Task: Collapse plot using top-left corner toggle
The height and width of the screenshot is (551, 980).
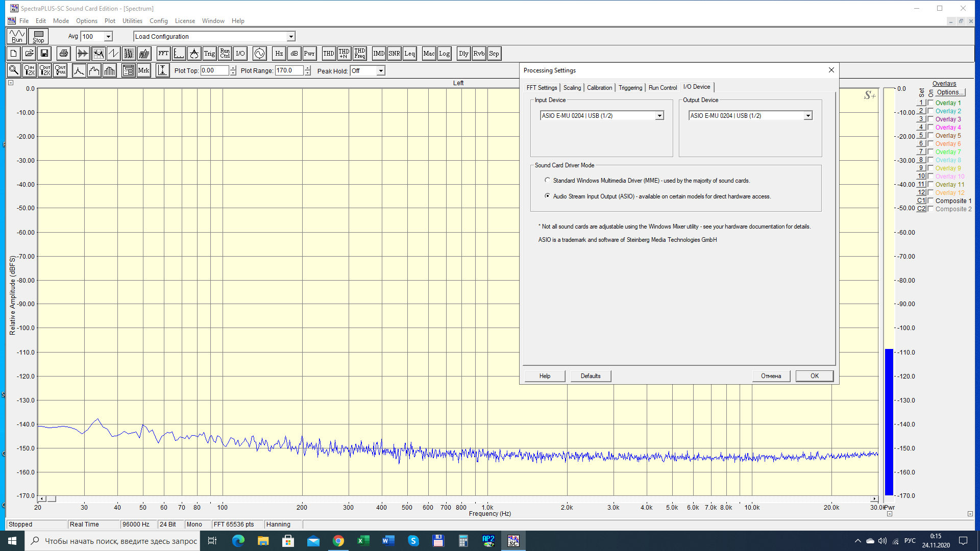Action: [x=11, y=83]
